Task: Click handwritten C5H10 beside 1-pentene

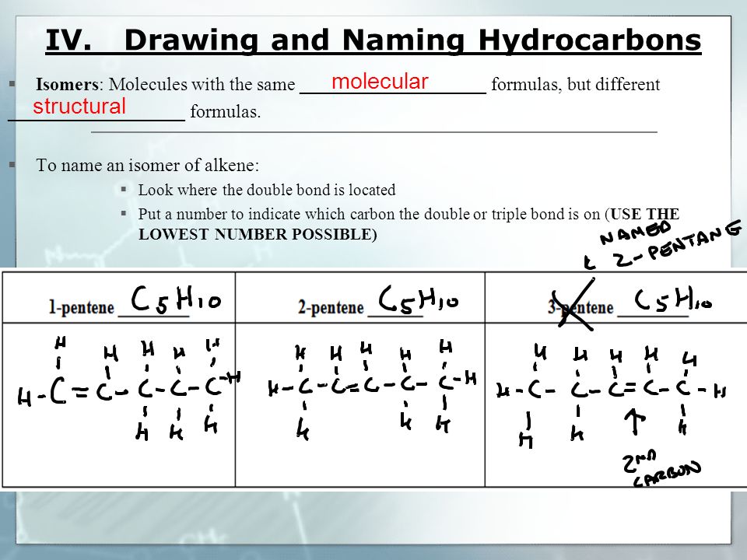Action: [176, 299]
